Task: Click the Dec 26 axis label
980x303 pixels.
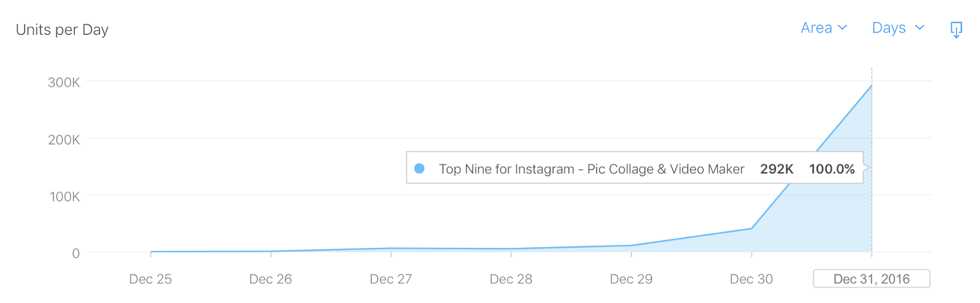Action: (271, 279)
